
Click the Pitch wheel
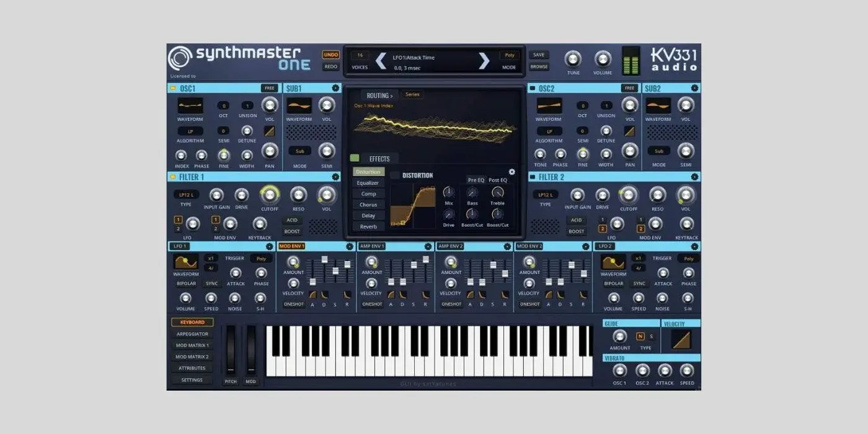point(230,353)
